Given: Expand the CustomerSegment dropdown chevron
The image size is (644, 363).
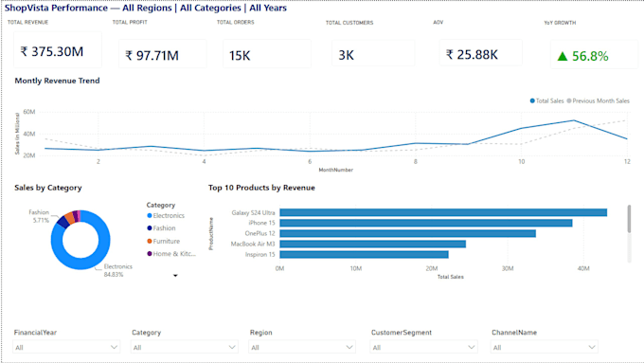Looking at the screenshot, I should click(x=472, y=348).
